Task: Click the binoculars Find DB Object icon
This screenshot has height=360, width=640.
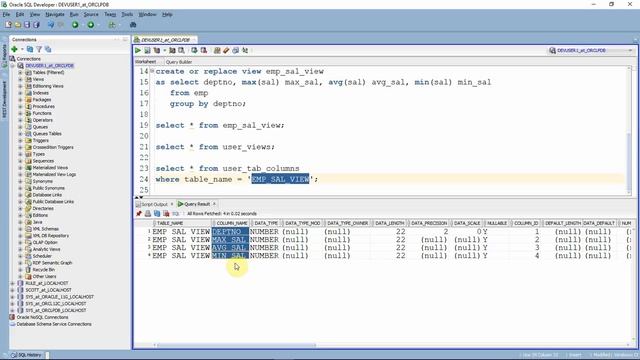Action: click(x=133, y=25)
